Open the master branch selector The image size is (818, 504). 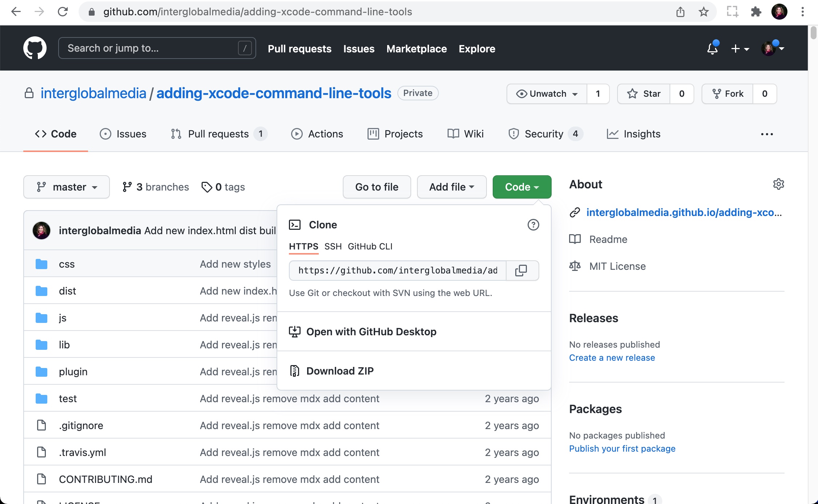tap(66, 187)
